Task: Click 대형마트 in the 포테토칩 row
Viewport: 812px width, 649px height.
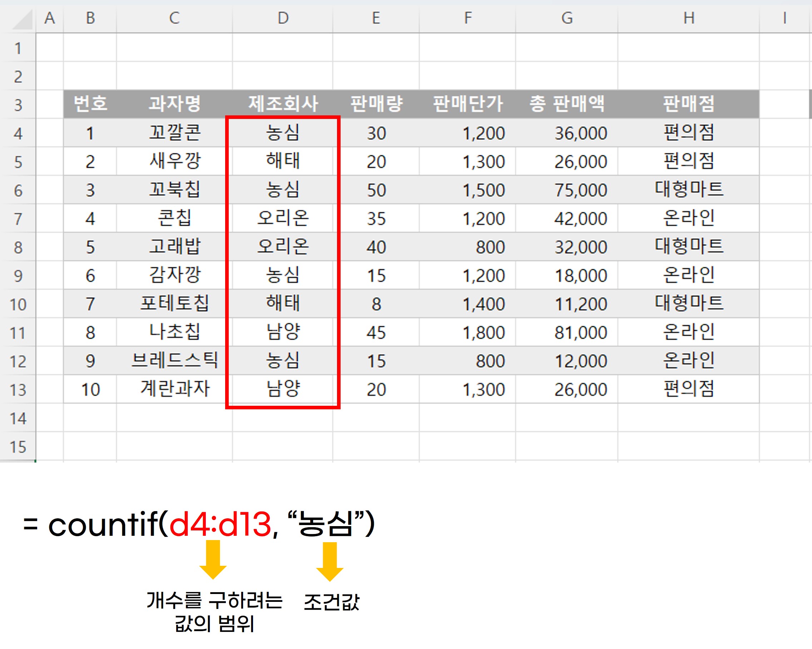Action: coord(688,303)
